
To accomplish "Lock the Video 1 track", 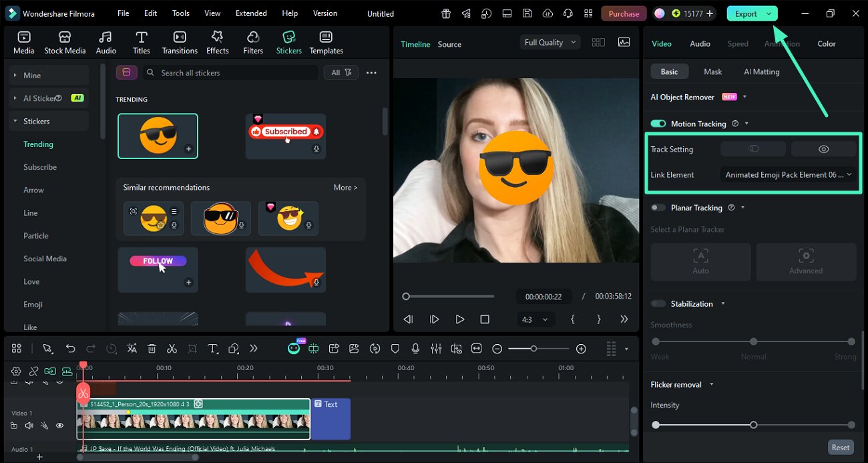I will (x=14, y=426).
